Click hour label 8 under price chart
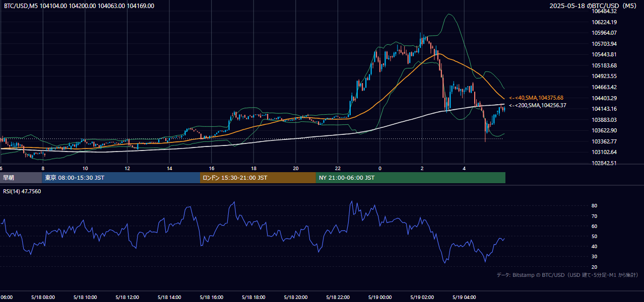 coord(43,169)
